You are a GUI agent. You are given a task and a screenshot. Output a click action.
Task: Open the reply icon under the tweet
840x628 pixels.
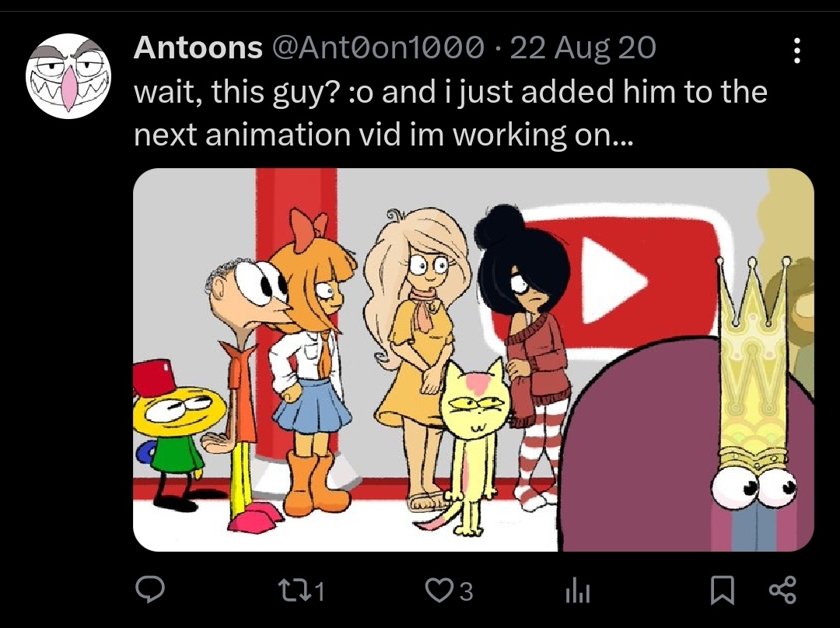coord(148,592)
